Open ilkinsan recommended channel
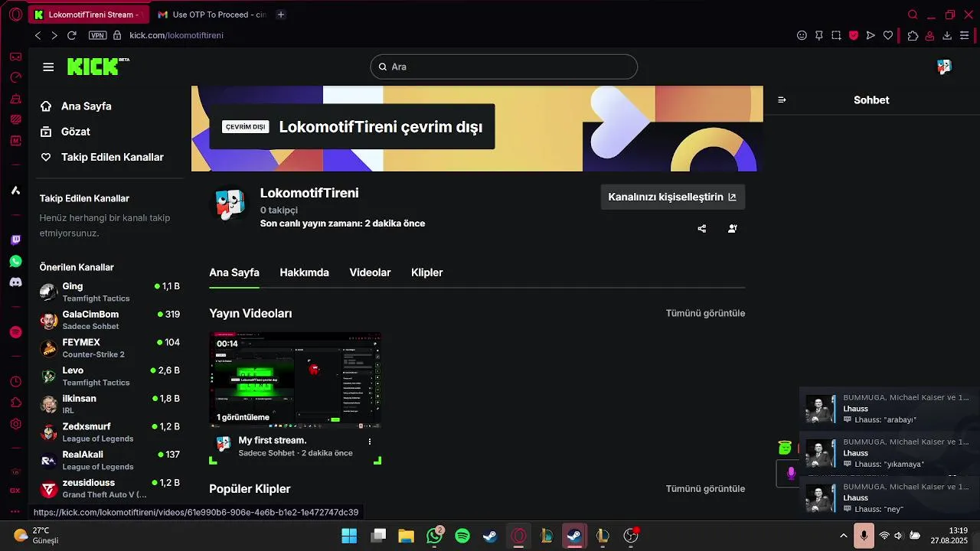Screen dimensions: 980x551 click(x=109, y=404)
